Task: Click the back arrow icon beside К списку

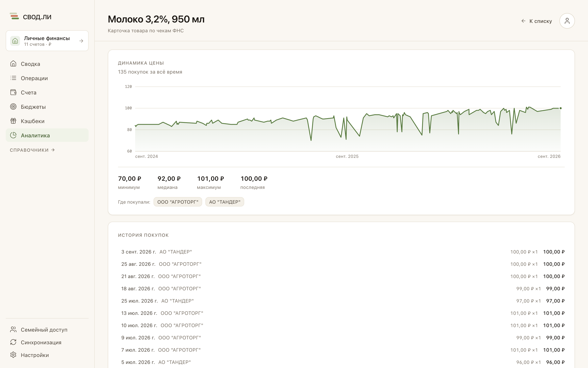Action: (x=523, y=21)
